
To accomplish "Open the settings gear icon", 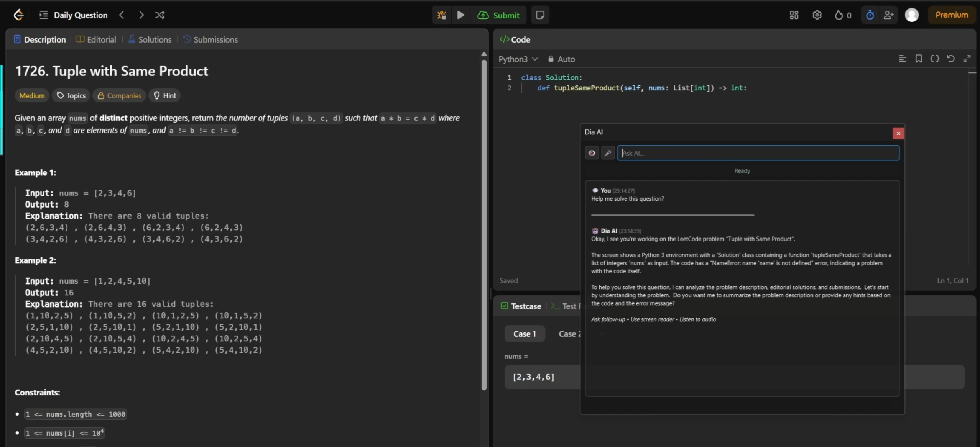I will tap(817, 15).
